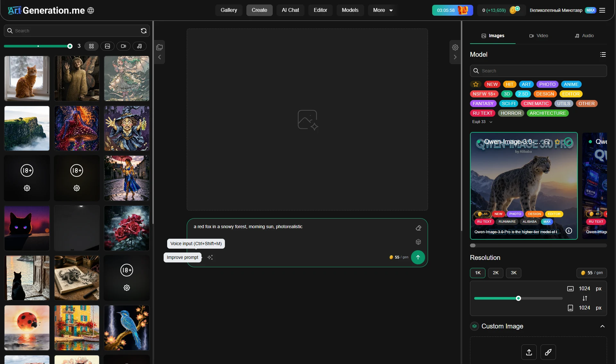Filter left gallery by images only

click(107, 46)
